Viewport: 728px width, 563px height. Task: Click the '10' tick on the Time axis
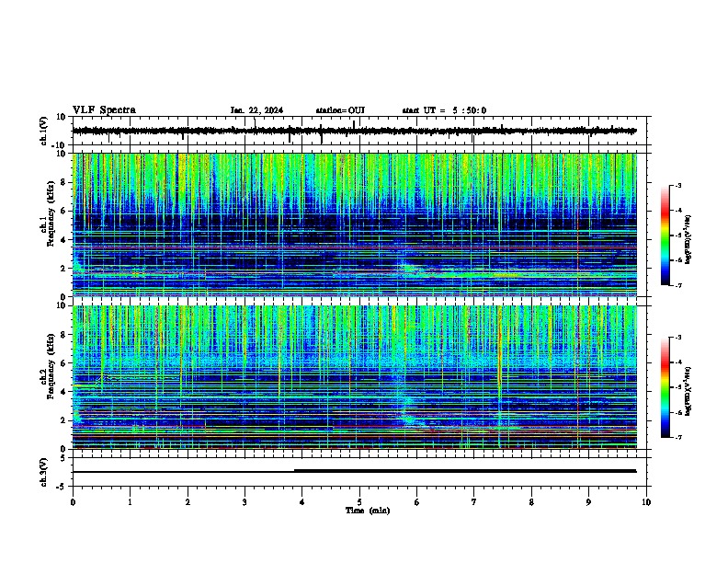(x=646, y=502)
